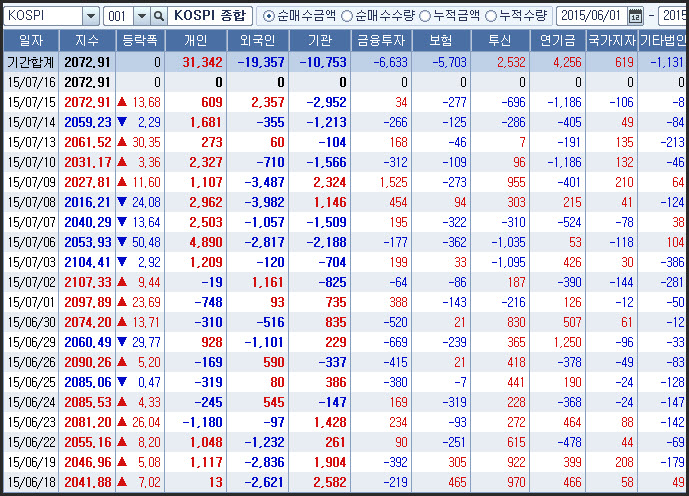
Task: Click the 기관 period total -10,753
Action: 323,62
